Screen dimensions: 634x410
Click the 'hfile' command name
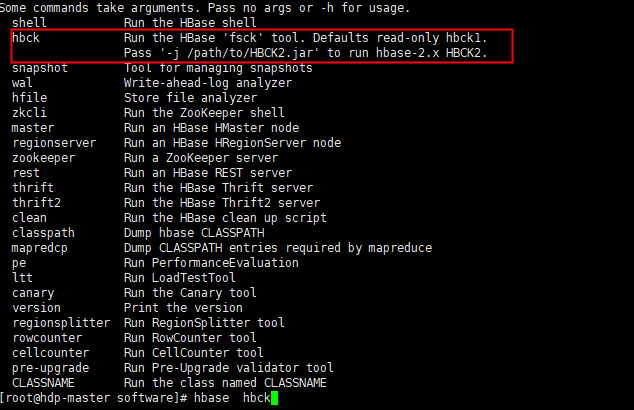tap(29, 98)
